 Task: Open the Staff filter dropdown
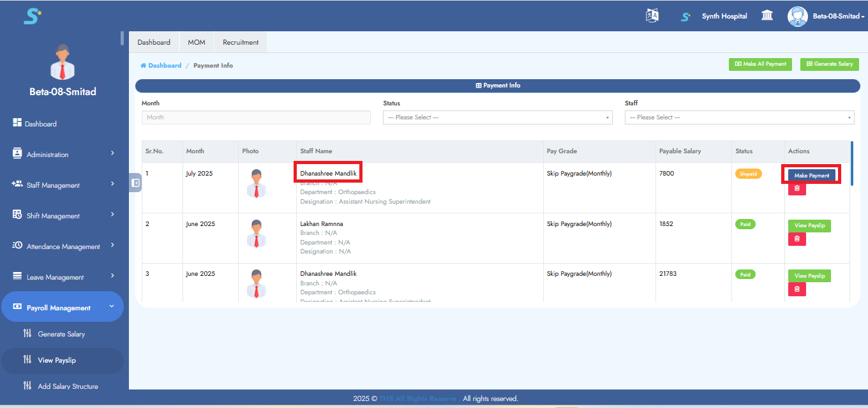(738, 117)
